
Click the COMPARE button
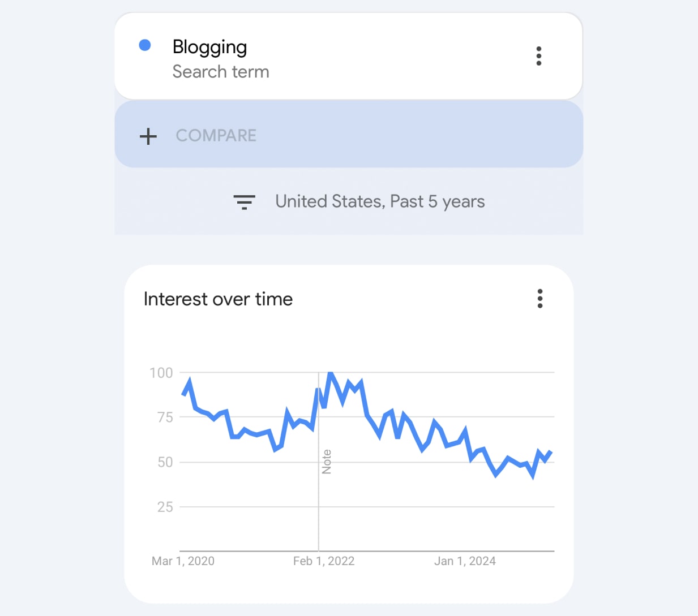pos(216,136)
